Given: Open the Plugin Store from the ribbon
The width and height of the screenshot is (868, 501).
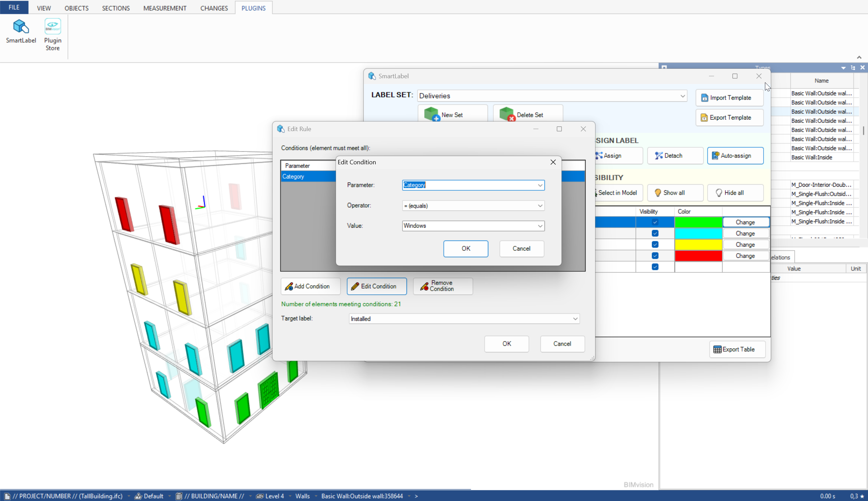Looking at the screenshot, I should pyautogui.click(x=53, y=35).
